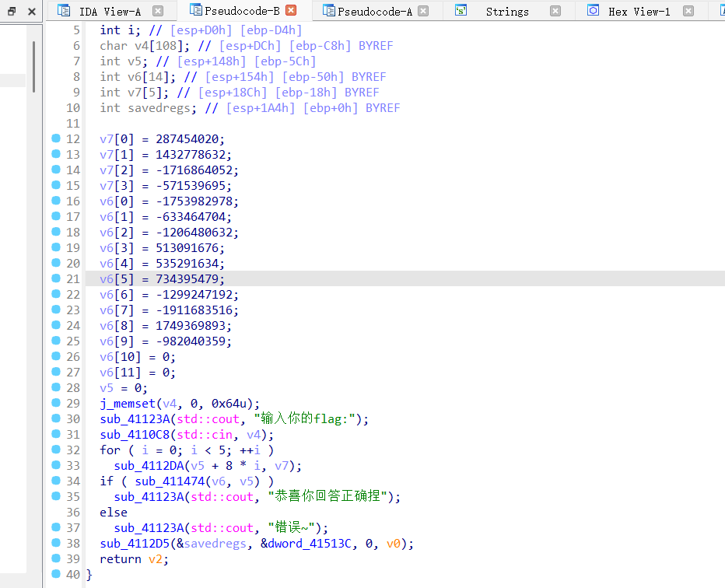Select the value -571539695
This screenshot has width=725, height=588.
pos(191,186)
